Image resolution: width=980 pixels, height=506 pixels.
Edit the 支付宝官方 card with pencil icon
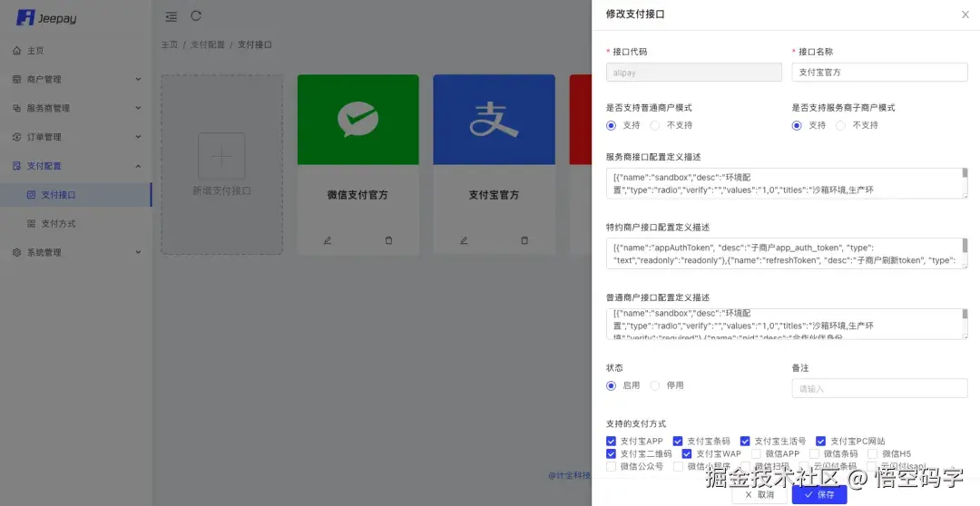point(464,240)
